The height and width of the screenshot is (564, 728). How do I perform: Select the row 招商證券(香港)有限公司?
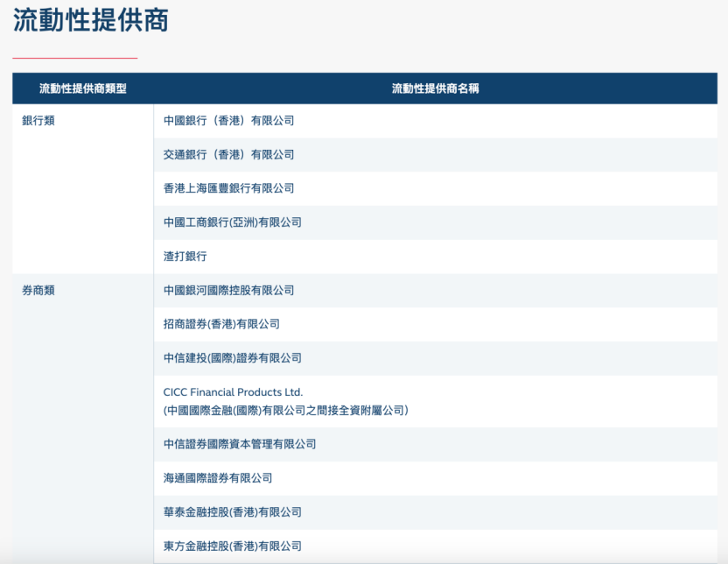436,324
